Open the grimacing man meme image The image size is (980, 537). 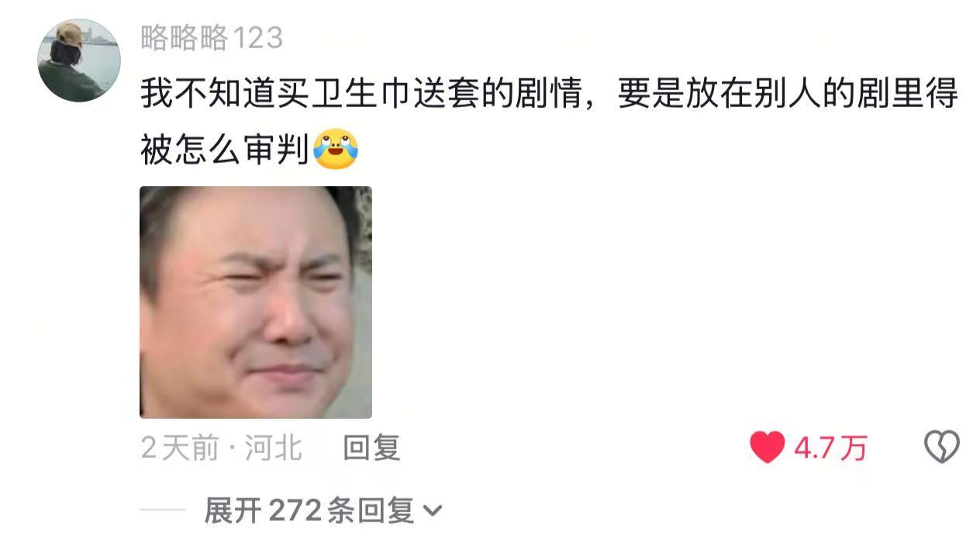(256, 302)
